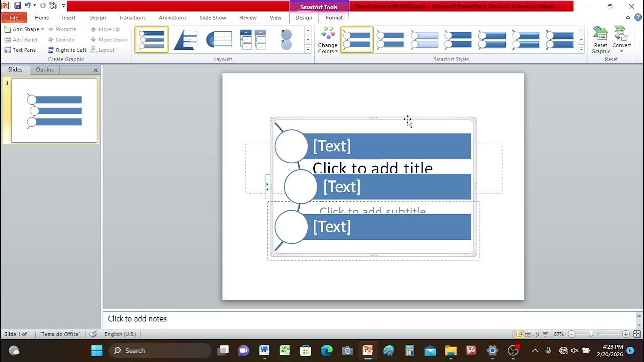Image resolution: width=644 pixels, height=362 pixels.
Task: Click the Add Shape button
Action: 22,29
